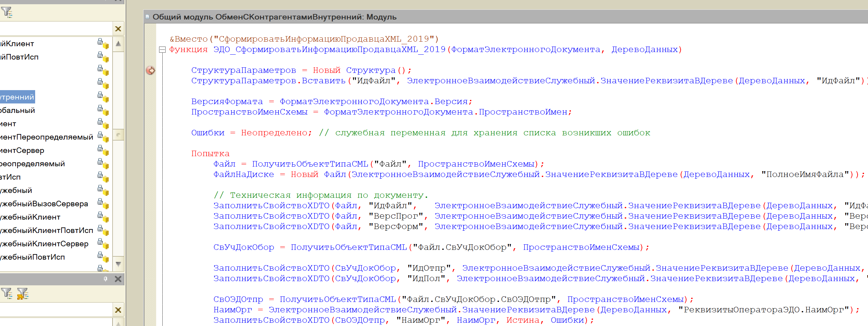Image resolution: width=868 pixels, height=326 pixels.
Task: Clear the lower search field with X
Action: [118, 310]
